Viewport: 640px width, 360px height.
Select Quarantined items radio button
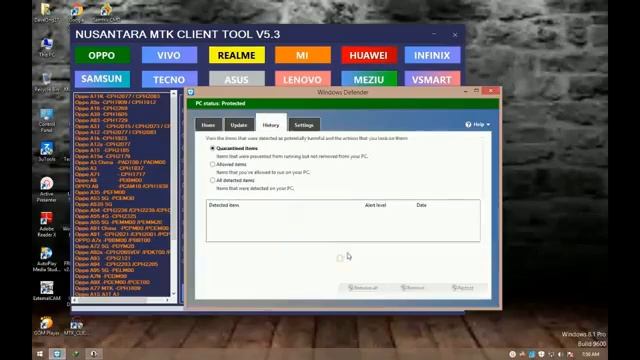tap(212, 148)
